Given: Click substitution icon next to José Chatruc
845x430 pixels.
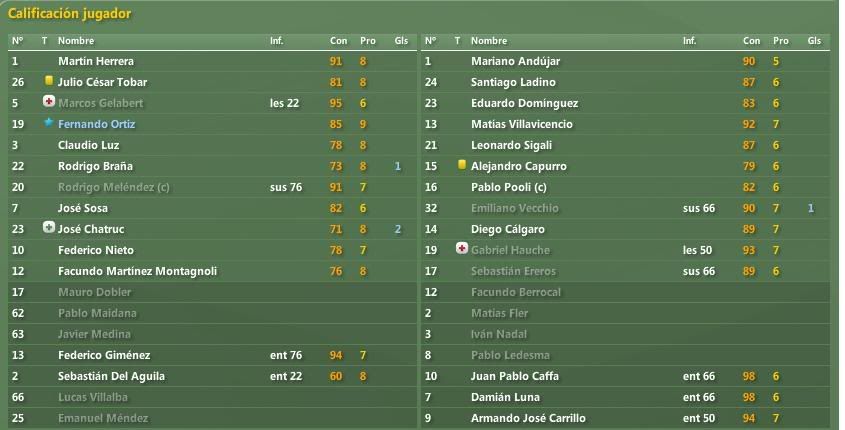Looking at the screenshot, I should [49, 227].
